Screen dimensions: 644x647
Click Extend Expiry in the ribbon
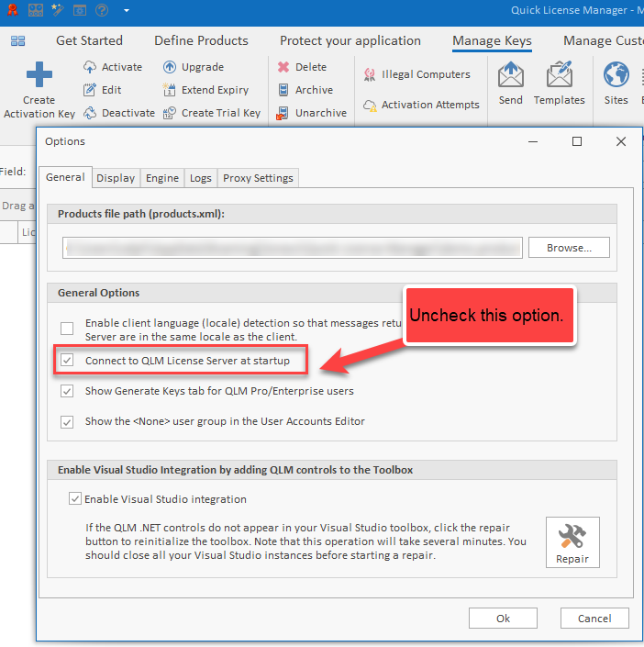[x=205, y=90]
